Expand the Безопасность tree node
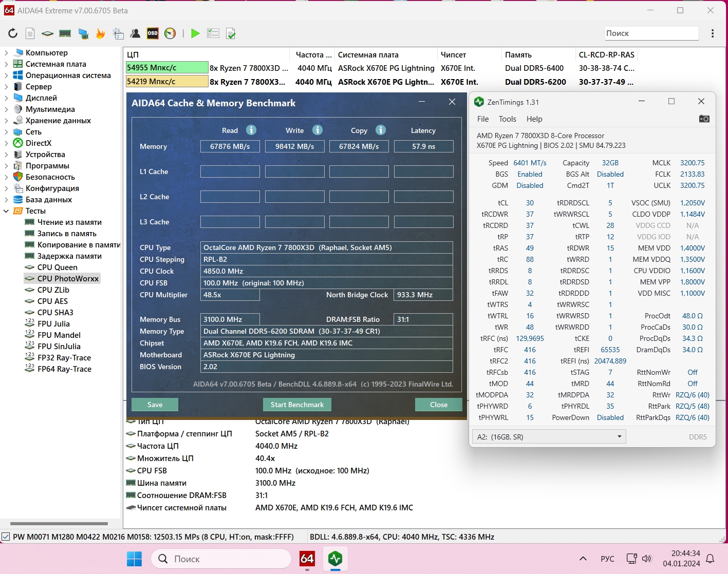Screen dimensions: 728x574 click(6, 177)
